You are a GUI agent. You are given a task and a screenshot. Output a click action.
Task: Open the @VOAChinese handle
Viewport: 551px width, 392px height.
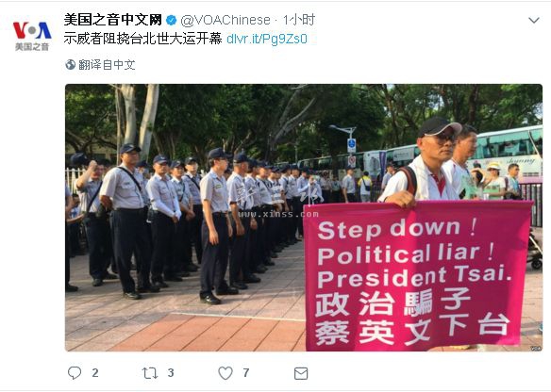(x=225, y=21)
